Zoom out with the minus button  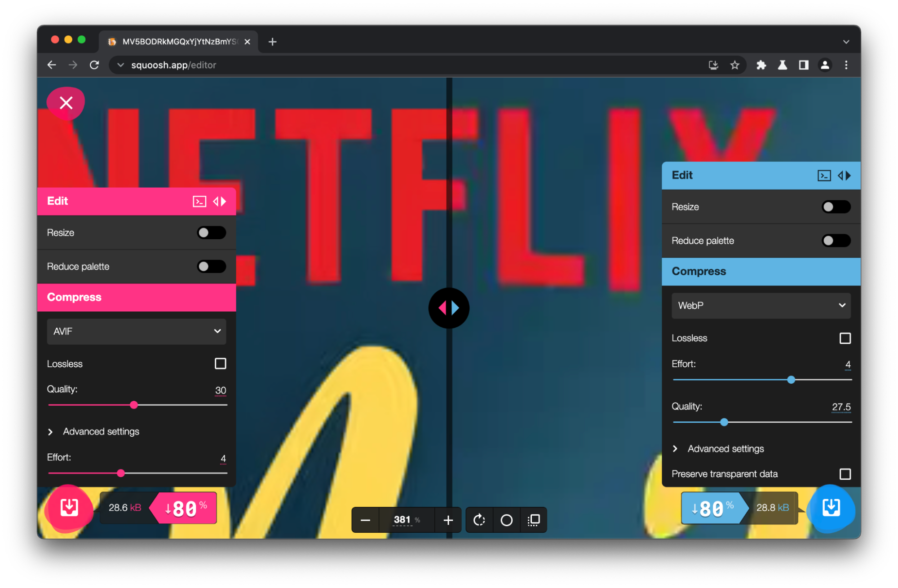point(365,520)
